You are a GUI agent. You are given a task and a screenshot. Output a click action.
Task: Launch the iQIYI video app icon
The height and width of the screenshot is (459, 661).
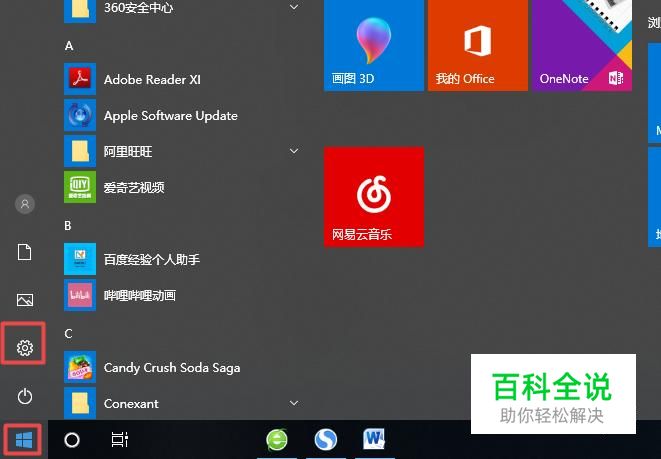(80, 187)
